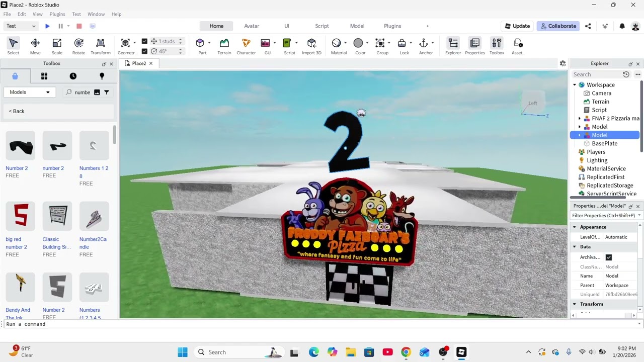Switch to the Avatar tab
Screen dimensions: 644x362
pyautogui.click(x=252, y=26)
